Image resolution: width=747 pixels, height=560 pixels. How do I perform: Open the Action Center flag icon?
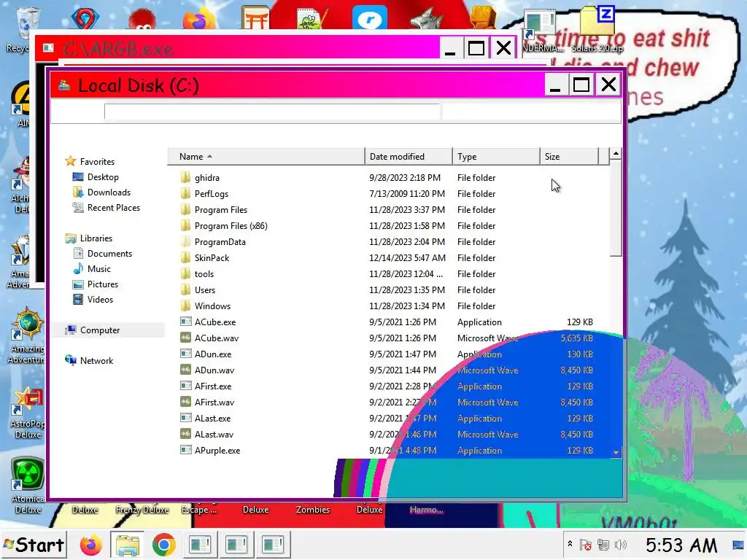pyautogui.click(x=586, y=545)
